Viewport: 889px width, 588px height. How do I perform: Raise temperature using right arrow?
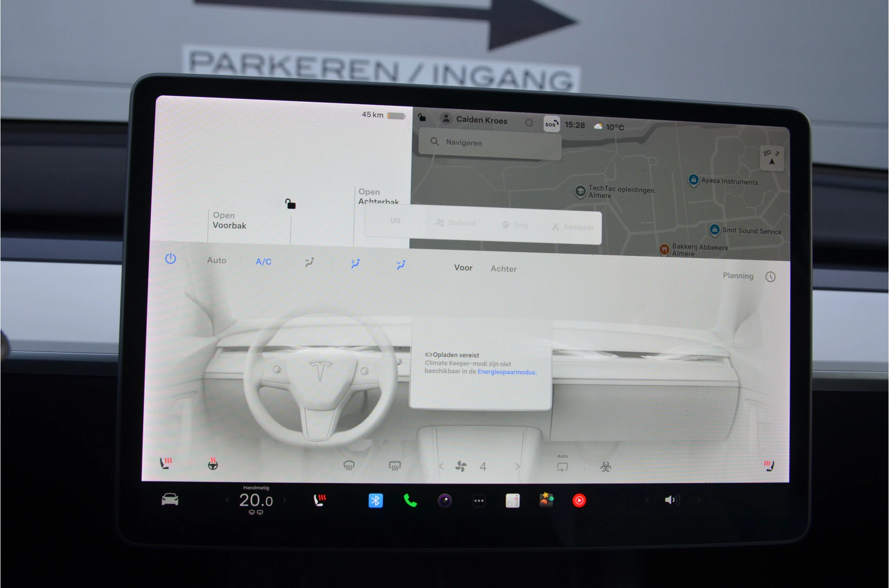tap(286, 500)
